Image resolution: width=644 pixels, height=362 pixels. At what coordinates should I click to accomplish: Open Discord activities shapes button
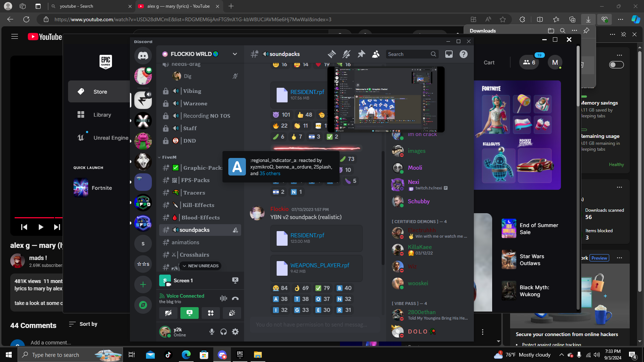coord(211,313)
